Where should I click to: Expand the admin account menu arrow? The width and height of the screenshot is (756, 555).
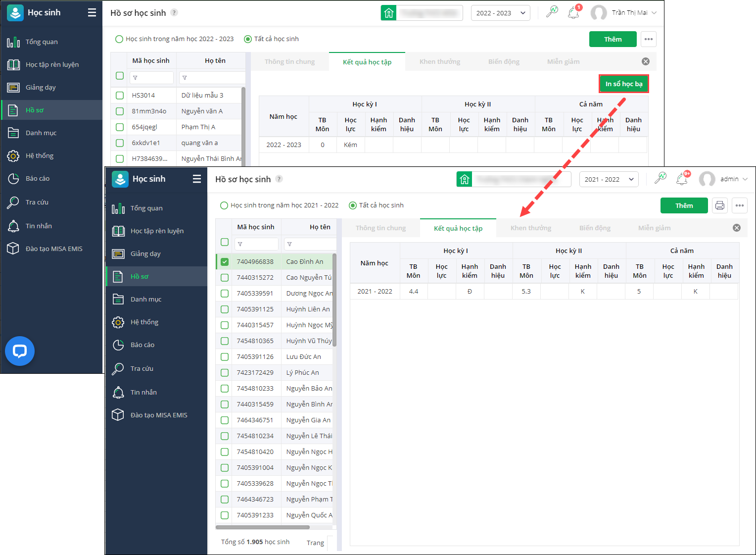745,179
